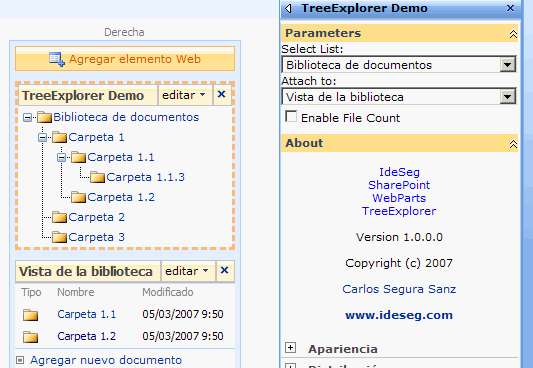
Task: Collapse Biblioteca de documentos tree node
Action: (27, 118)
